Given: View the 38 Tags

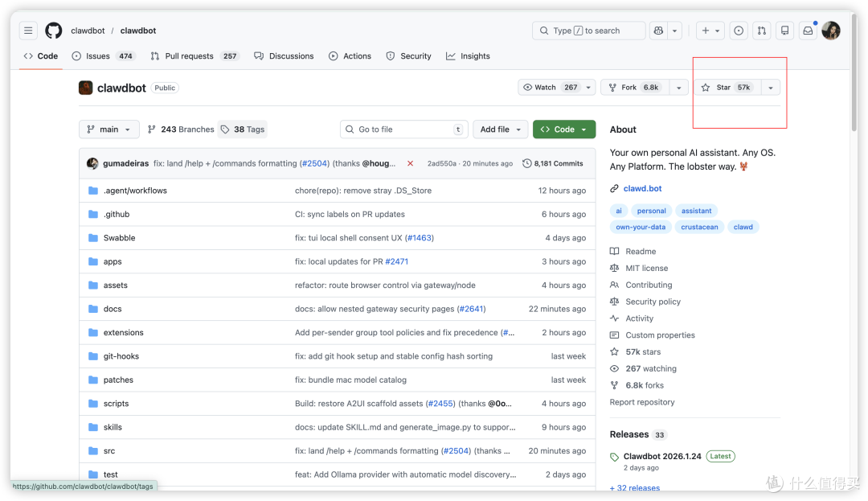Looking at the screenshot, I should (243, 129).
